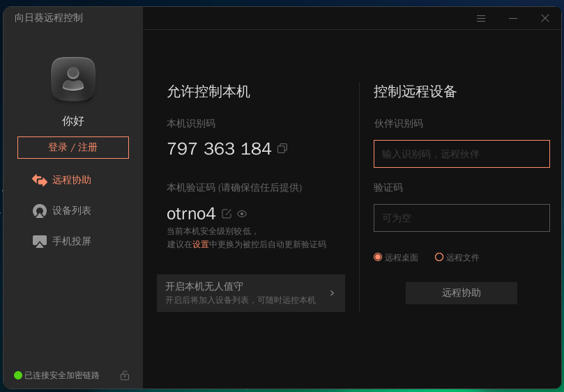Viewport: 564px width, 392px height.
Task: Focus the 伙伴识别码 input field
Action: (462, 154)
